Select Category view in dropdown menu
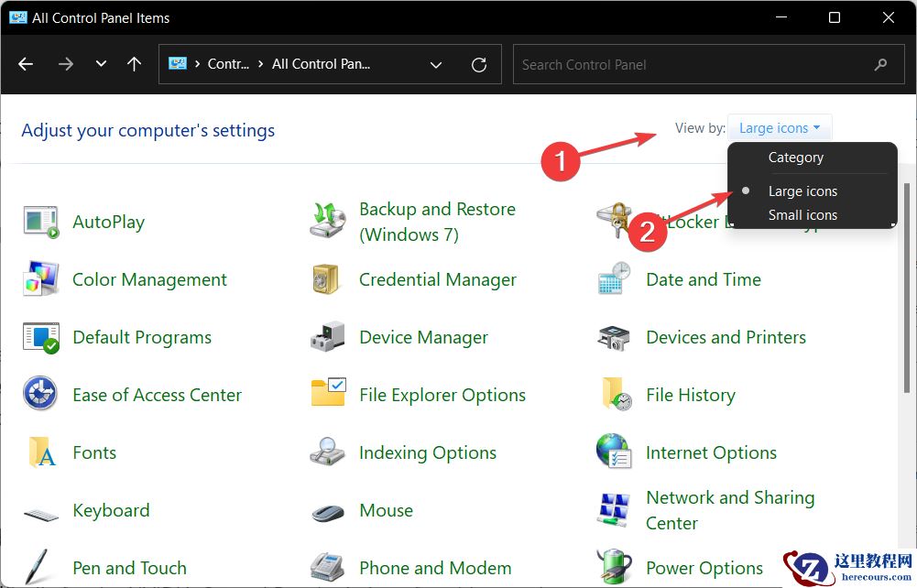The image size is (917, 588). point(795,158)
